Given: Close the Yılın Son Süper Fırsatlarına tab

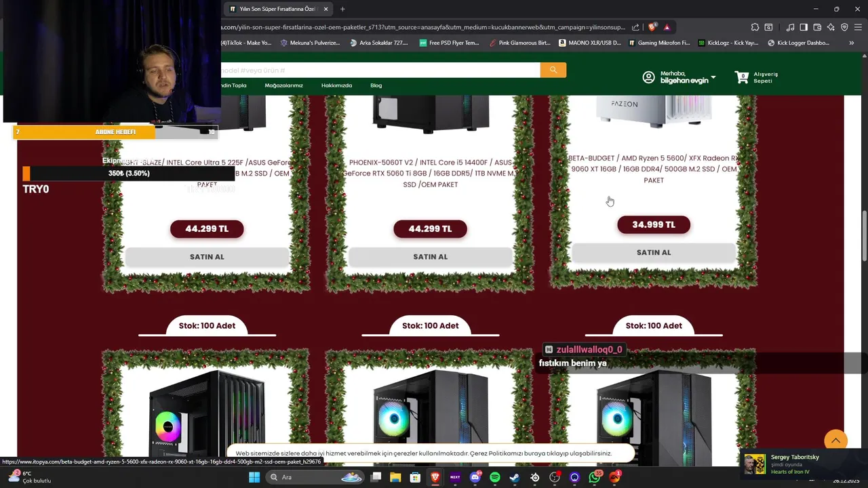Looking at the screenshot, I should click(x=325, y=9).
